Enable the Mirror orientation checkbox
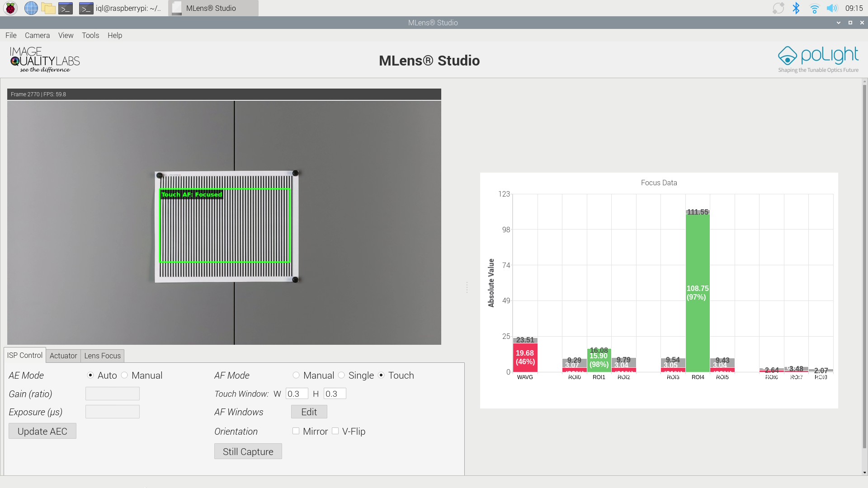This screenshot has width=868, height=488. point(296,431)
